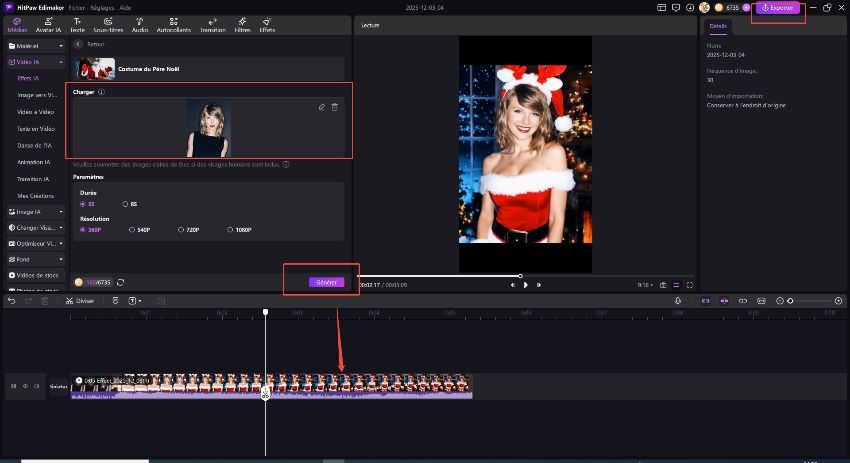850x463 pixels.
Task: Step to next frame in preview
Action: [538, 285]
